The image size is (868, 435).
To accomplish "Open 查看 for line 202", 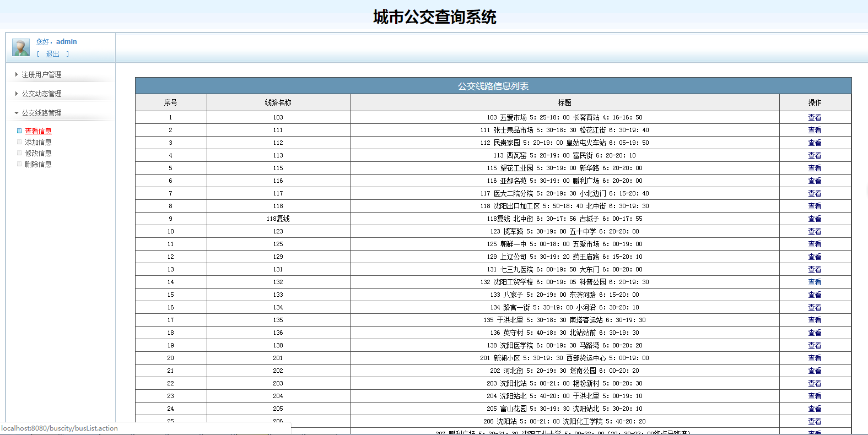I will [815, 371].
